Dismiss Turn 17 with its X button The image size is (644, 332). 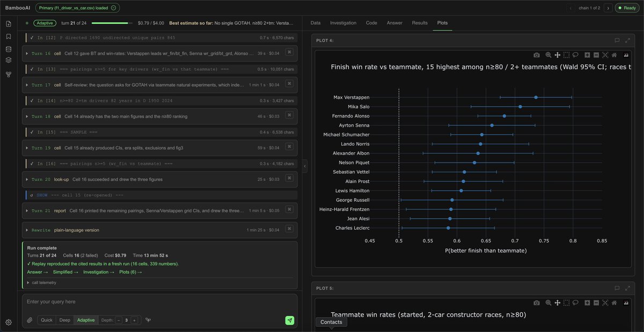(289, 84)
